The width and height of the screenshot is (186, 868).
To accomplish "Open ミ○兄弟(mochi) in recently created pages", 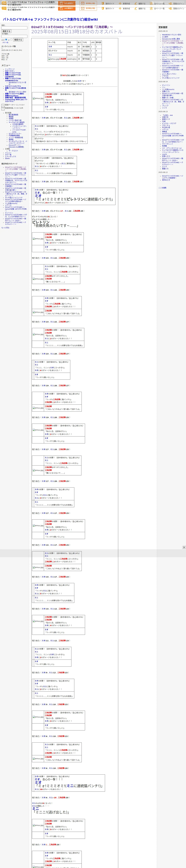I will click(11, 203).
